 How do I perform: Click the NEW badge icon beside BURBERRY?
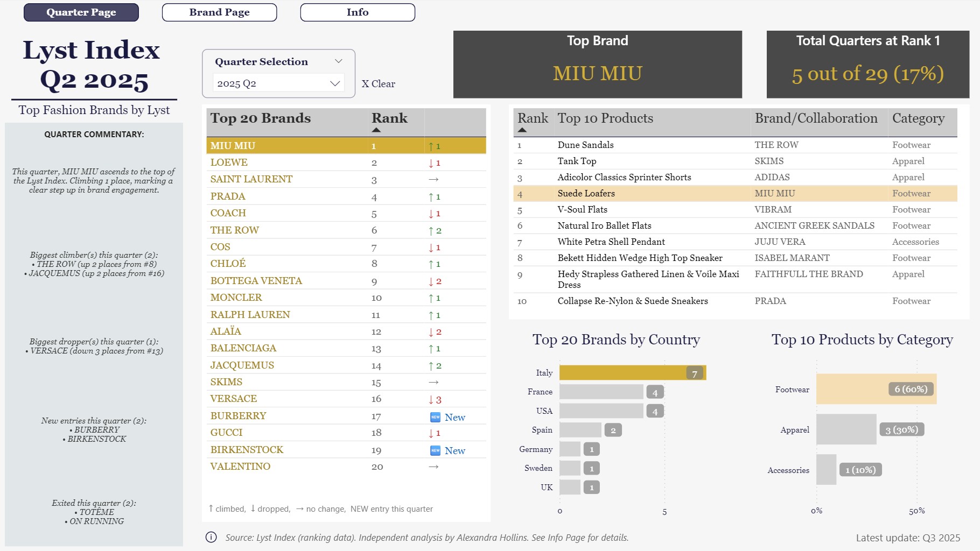[435, 416]
